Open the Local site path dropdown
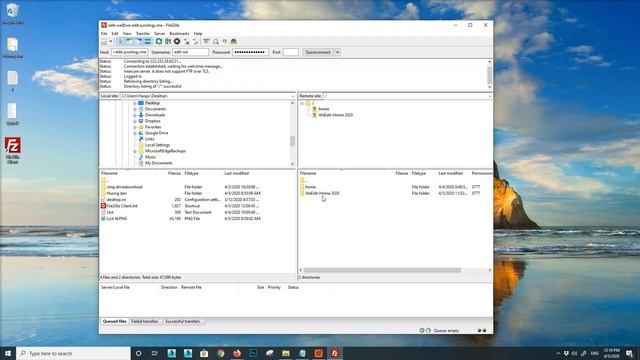The height and width of the screenshot is (360, 640). click(x=293, y=96)
